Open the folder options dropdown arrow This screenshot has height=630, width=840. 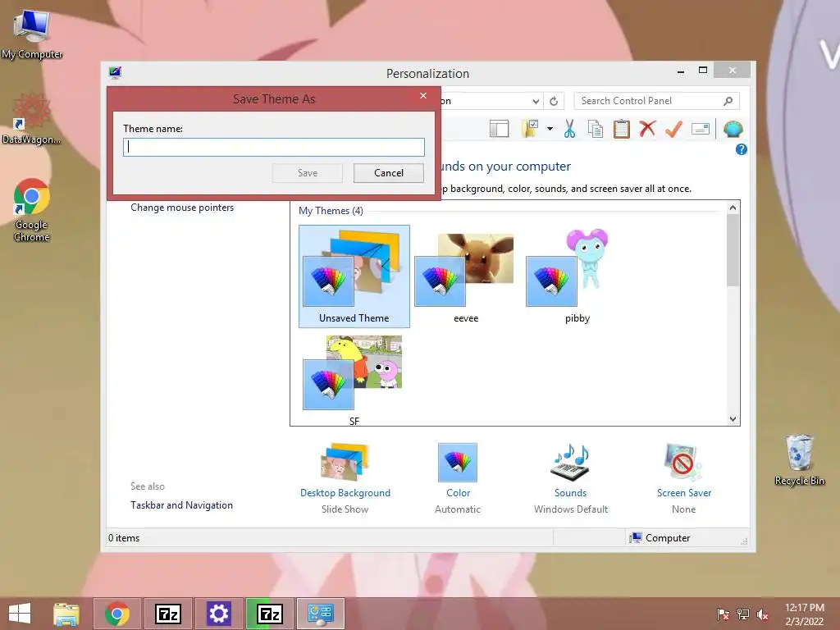550,129
